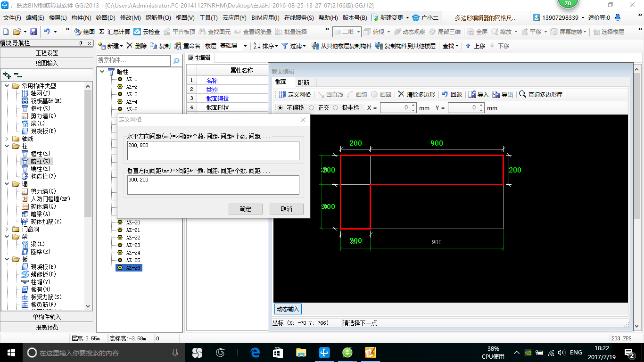644x362 pixels.
Task: Click vertical spacing field with 300,200
Action: 213,185
